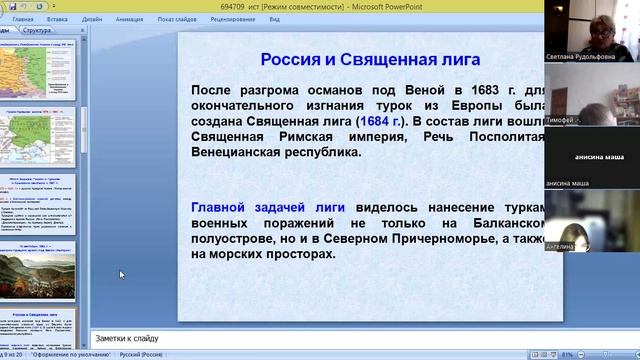Click the slide title Россия и Священная лига
Image resolution: width=640 pixels, height=360 pixels.
tap(370, 60)
